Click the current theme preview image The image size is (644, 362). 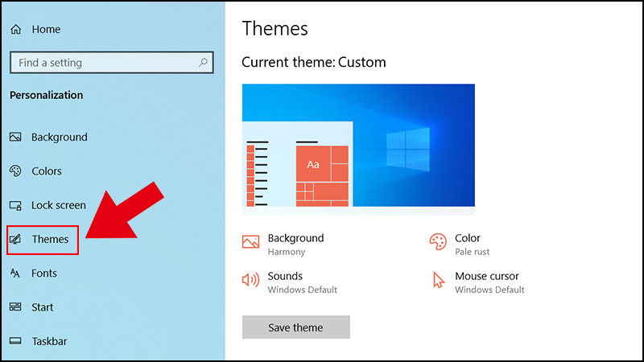pyautogui.click(x=358, y=149)
